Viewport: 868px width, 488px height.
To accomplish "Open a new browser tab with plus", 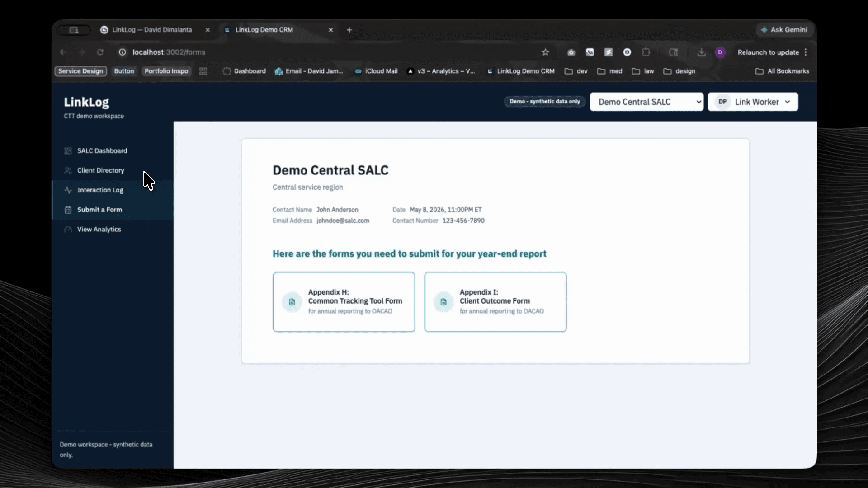I will click(x=349, y=30).
